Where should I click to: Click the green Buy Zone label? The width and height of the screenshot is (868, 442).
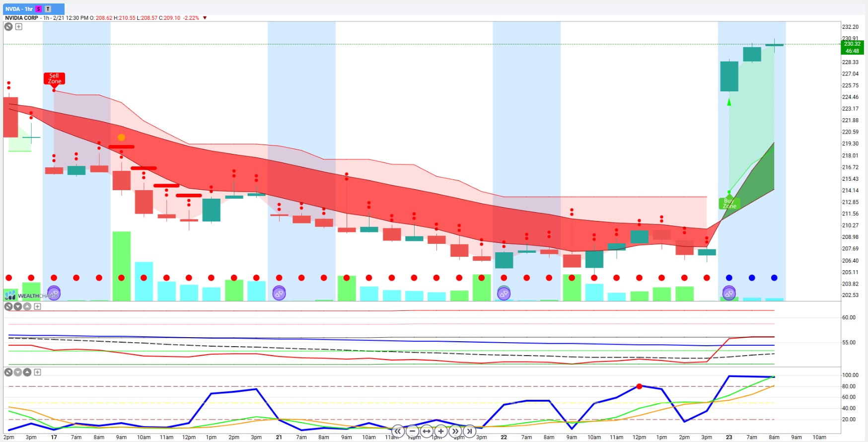click(x=729, y=204)
